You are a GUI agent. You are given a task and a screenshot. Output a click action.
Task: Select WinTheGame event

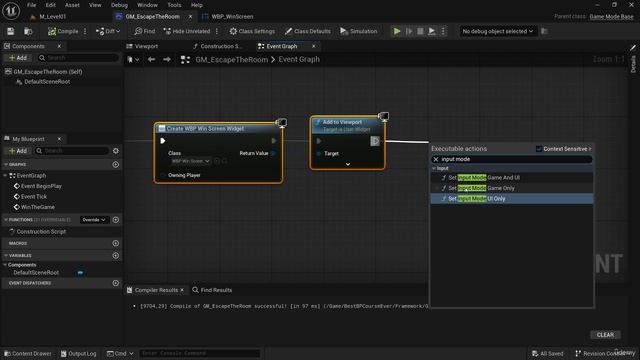click(x=37, y=207)
